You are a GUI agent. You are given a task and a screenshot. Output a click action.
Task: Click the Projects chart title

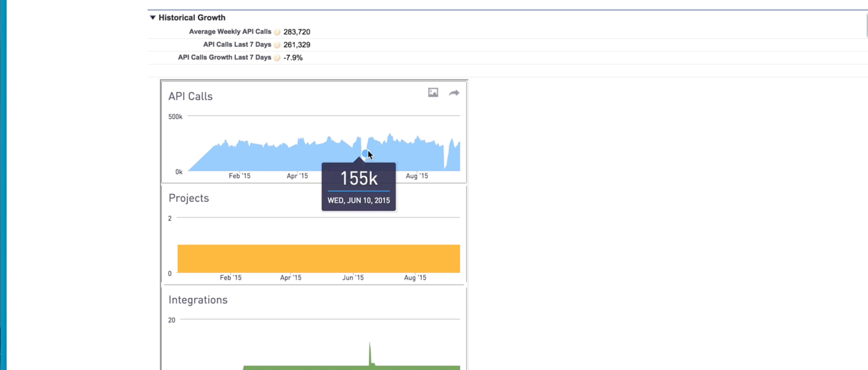[189, 198]
